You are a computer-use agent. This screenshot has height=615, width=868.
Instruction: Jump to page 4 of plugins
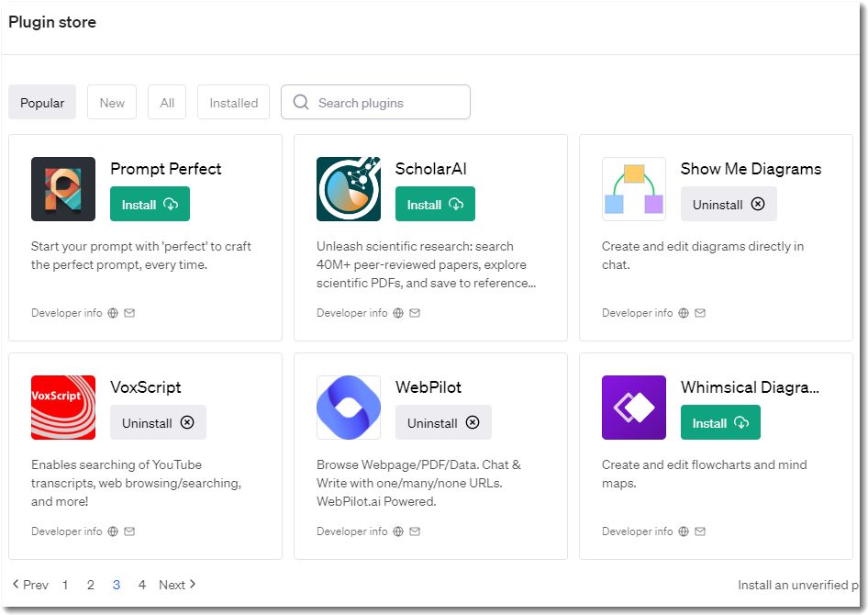coord(141,585)
